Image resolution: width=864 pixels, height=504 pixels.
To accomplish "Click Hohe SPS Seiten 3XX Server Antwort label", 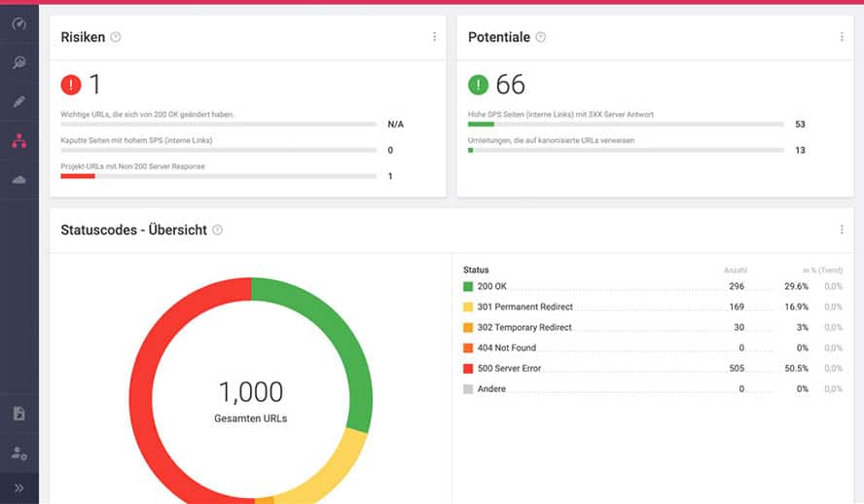I will [560, 115].
